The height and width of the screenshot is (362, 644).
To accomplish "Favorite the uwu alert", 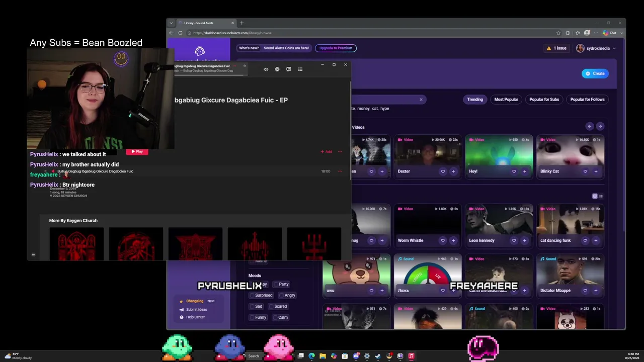I will [x=371, y=290].
